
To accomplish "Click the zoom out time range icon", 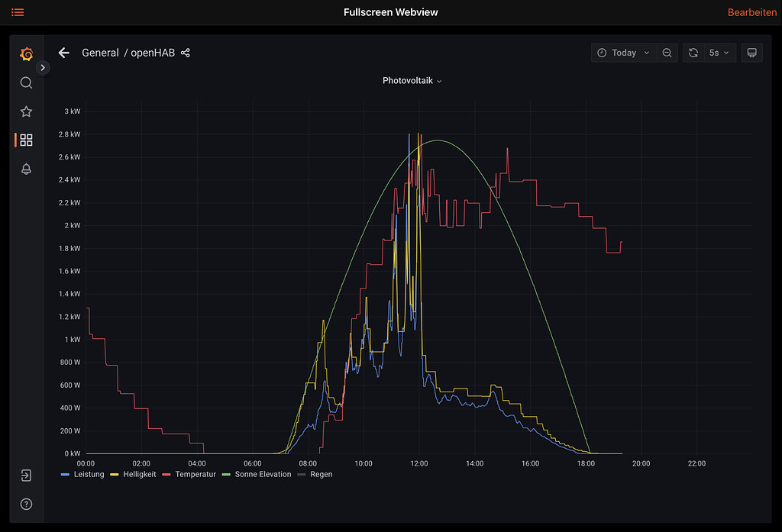I will (x=667, y=53).
